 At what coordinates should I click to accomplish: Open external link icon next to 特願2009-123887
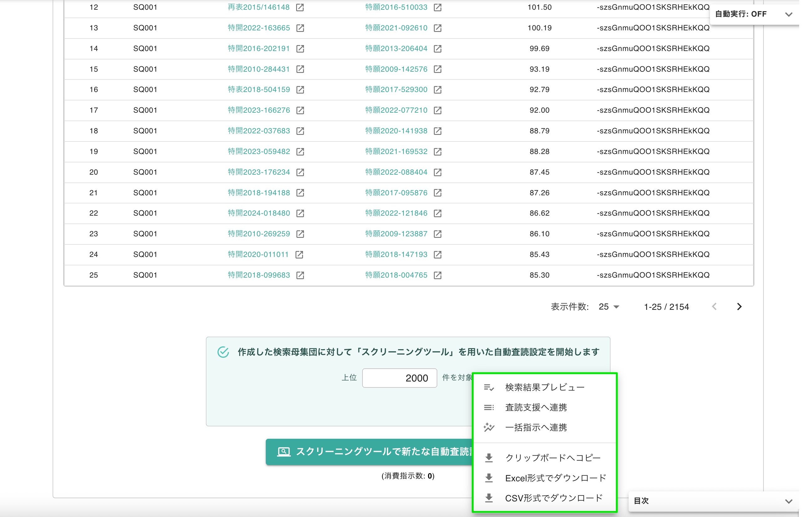pos(437,234)
